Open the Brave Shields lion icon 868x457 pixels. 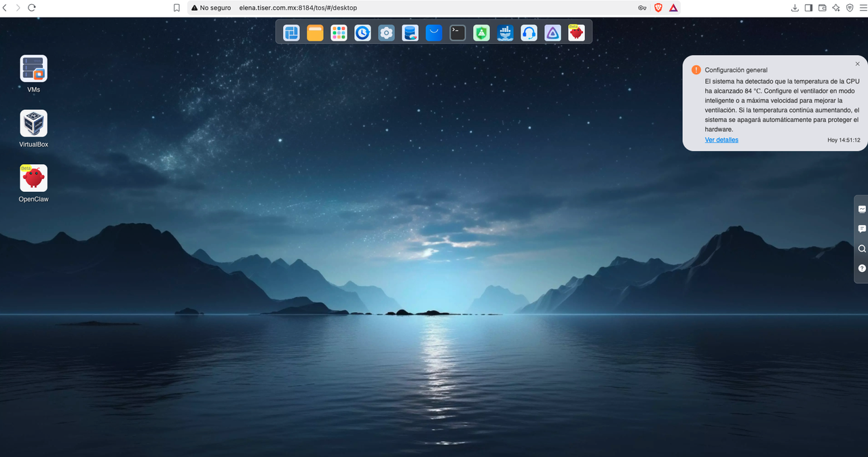[x=658, y=8]
